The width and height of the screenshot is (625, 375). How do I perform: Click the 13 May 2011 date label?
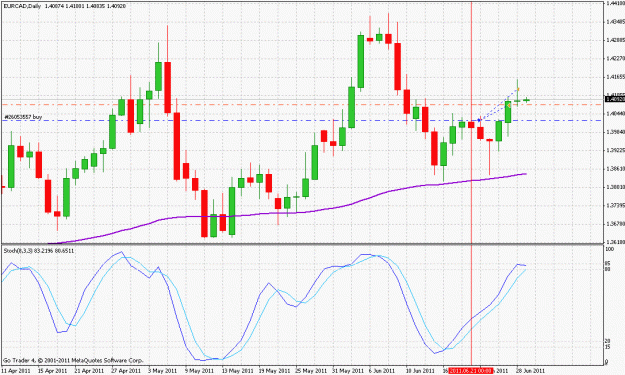tap(237, 371)
